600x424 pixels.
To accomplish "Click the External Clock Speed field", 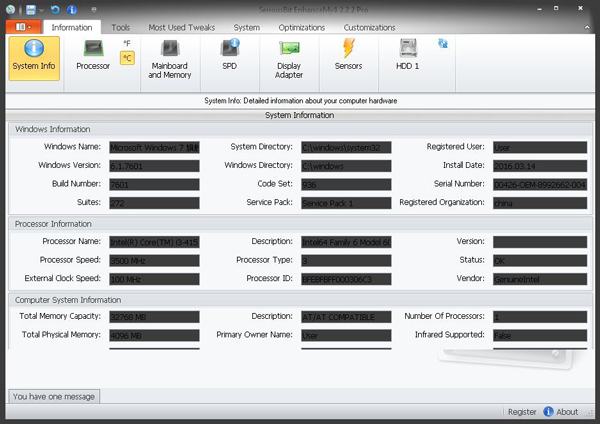I will coord(154,279).
